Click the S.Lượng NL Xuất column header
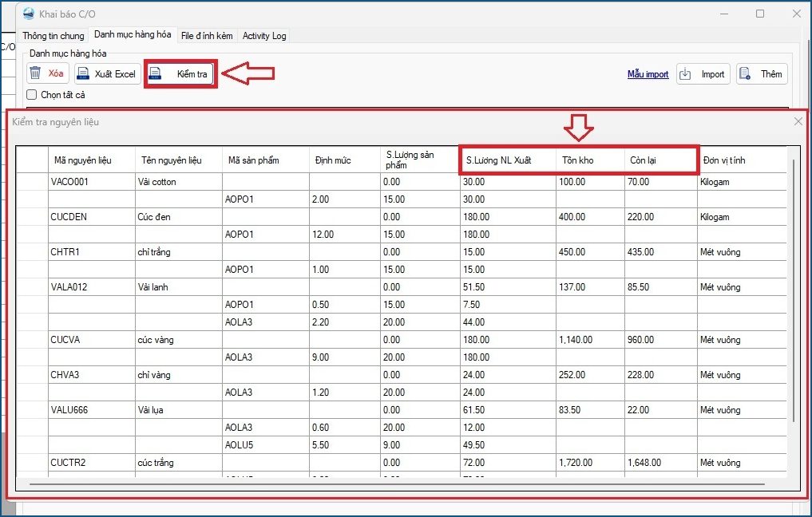This screenshot has width=812, height=517. (508, 160)
